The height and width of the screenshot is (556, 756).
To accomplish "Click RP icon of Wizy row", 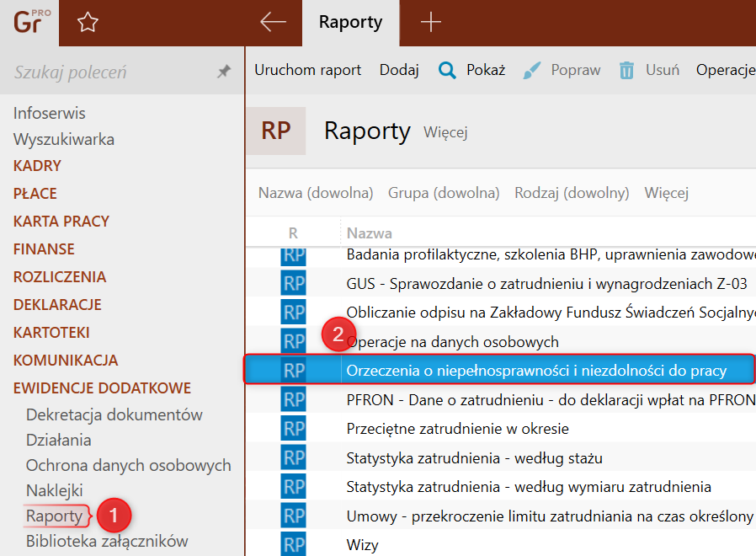I will pyautogui.click(x=293, y=544).
